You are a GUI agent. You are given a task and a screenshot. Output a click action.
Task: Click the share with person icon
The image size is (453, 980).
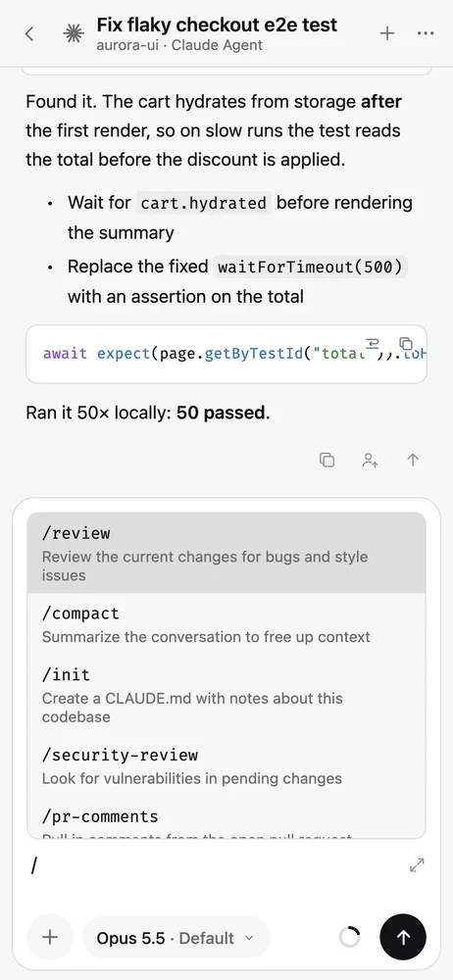[369, 460]
